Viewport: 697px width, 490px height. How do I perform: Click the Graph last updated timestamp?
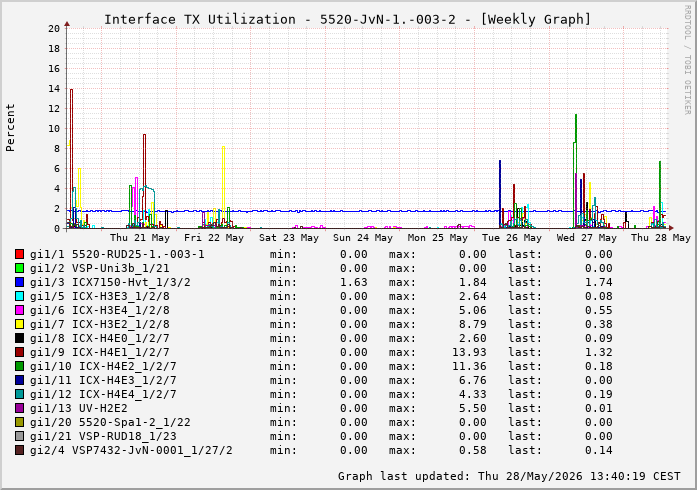509,476
